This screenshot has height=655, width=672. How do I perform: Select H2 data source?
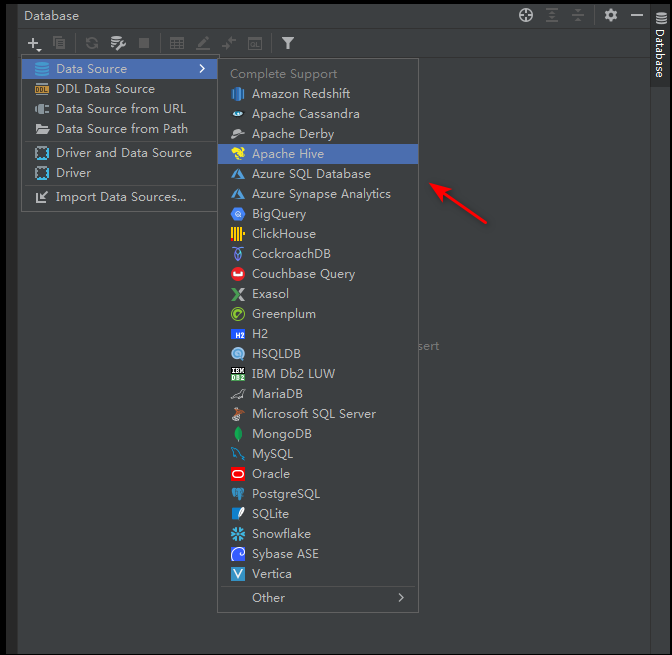point(318,334)
